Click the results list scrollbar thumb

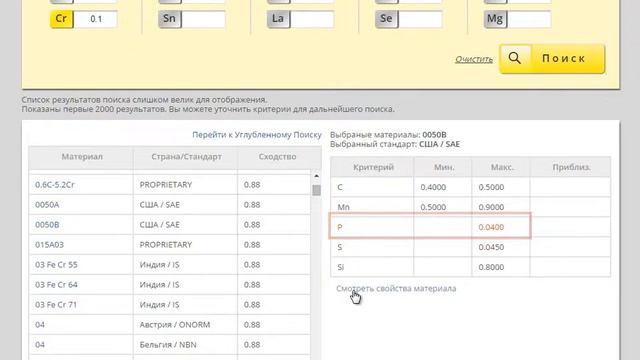(316, 190)
